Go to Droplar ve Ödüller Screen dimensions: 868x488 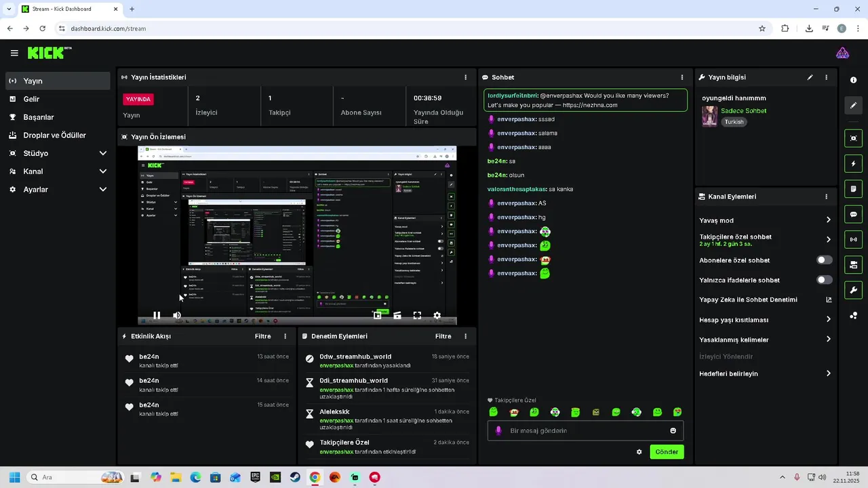coord(58,136)
